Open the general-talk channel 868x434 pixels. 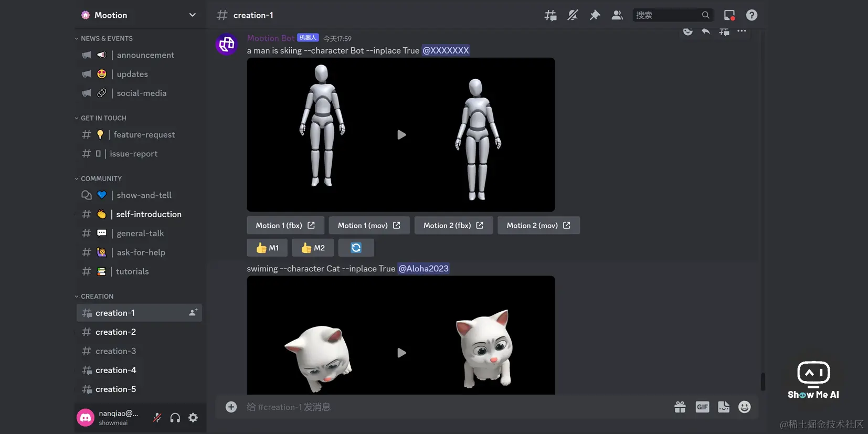[x=139, y=233]
